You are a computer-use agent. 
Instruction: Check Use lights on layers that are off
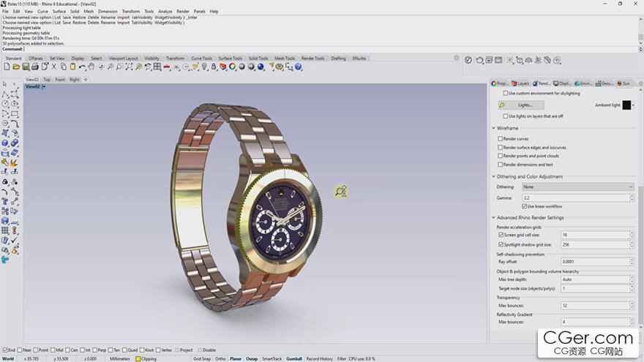pyautogui.click(x=506, y=116)
